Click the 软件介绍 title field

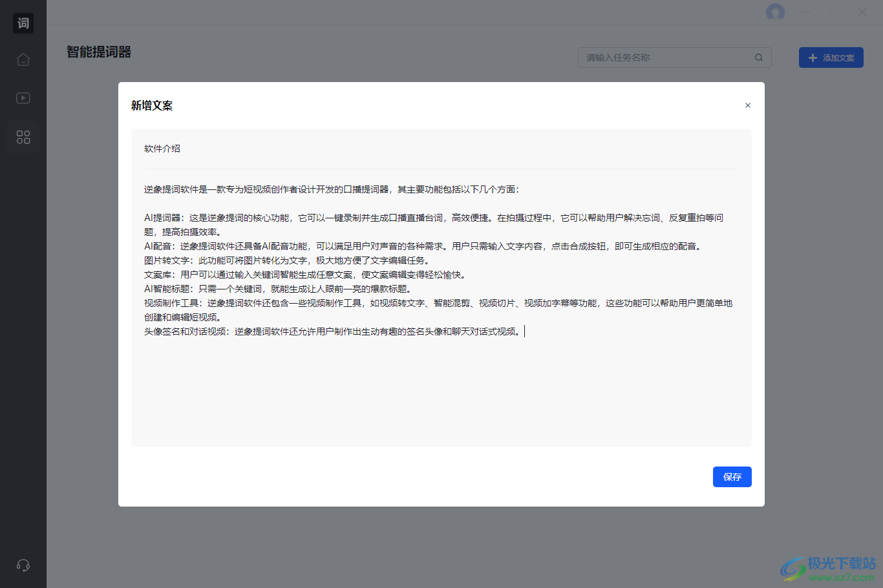pyautogui.click(x=441, y=149)
